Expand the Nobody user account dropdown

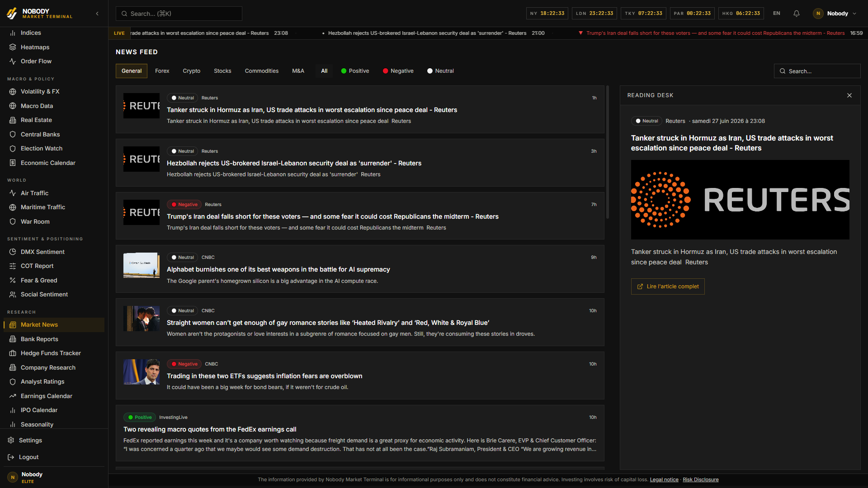click(836, 14)
